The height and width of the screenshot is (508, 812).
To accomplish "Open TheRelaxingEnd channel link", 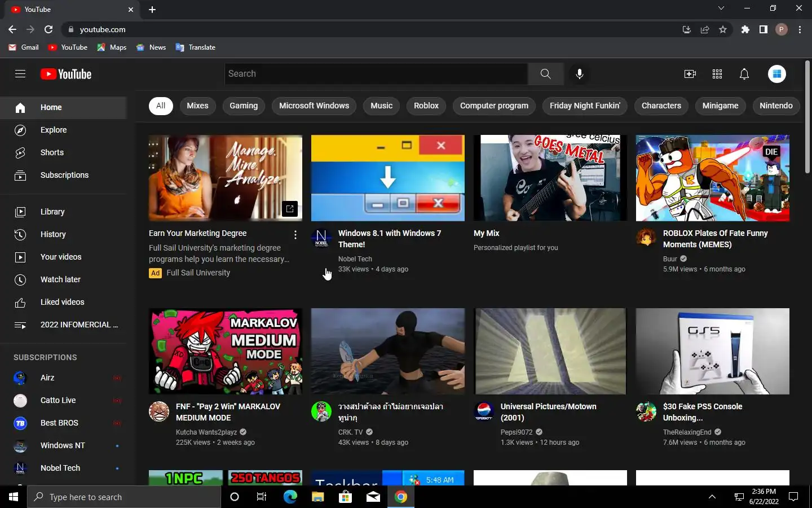I will (x=687, y=432).
